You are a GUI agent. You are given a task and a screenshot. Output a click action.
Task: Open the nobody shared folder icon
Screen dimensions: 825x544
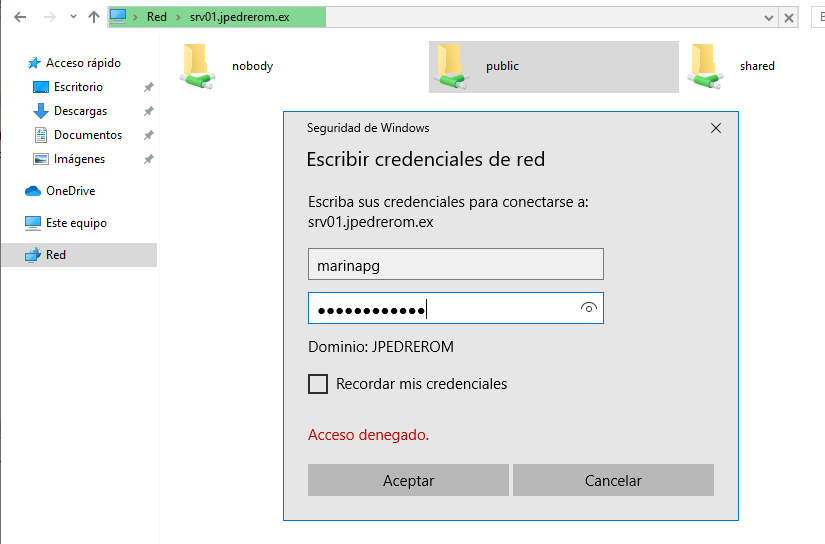coord(197,67)
